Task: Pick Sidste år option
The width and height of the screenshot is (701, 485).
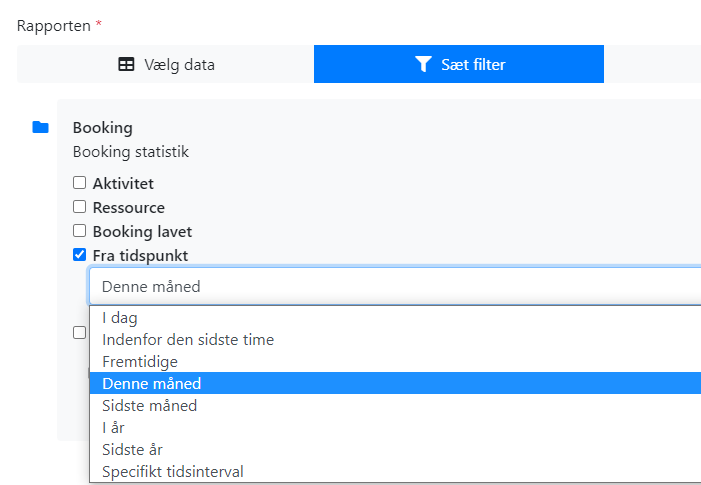Action: 395,449
